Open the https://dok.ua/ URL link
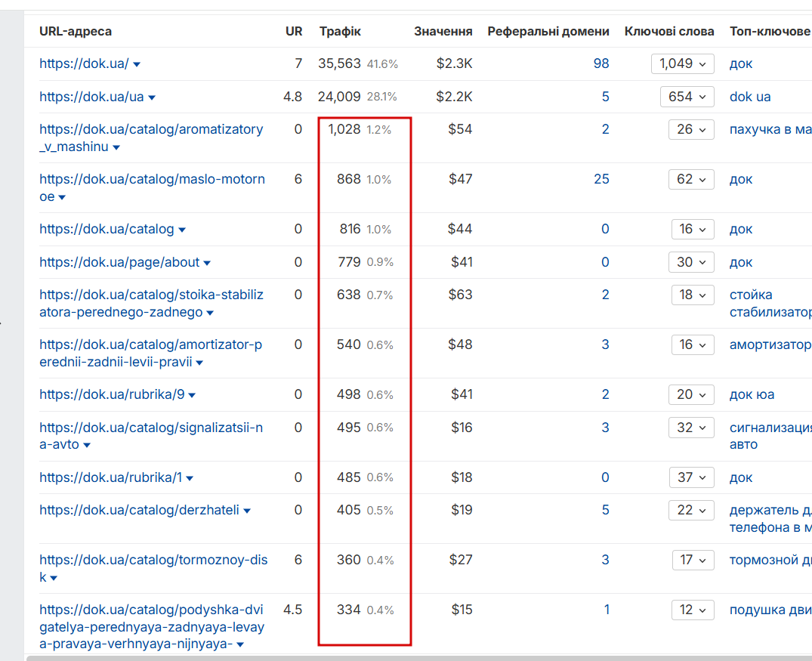The height and width of the screenshot is (661, 812). click(x=84, y=63)
